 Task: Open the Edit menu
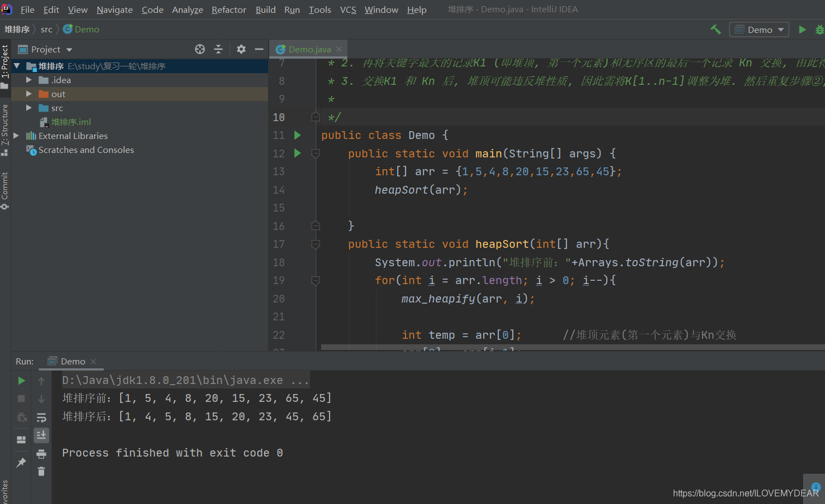[51, 9]
